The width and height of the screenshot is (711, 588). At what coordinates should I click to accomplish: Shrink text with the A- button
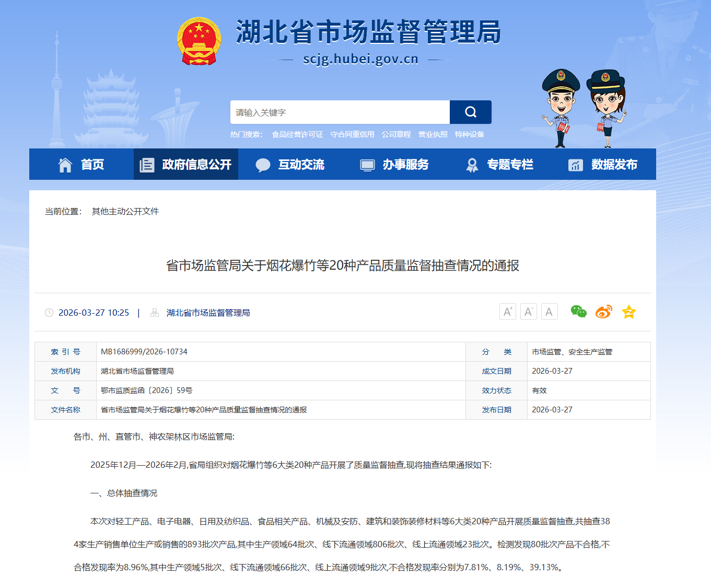pos(528,311)
